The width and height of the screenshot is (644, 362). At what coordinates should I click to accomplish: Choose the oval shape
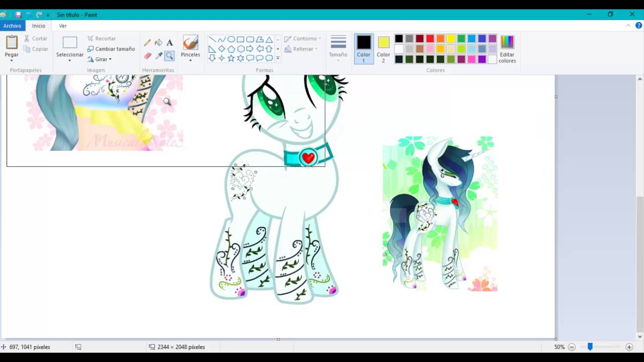tap(231, 39)
